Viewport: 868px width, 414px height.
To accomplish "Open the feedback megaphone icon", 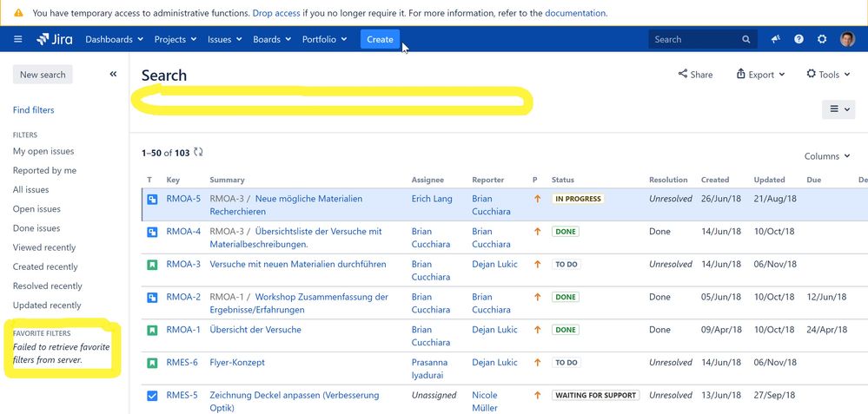I will click(776, 39).
